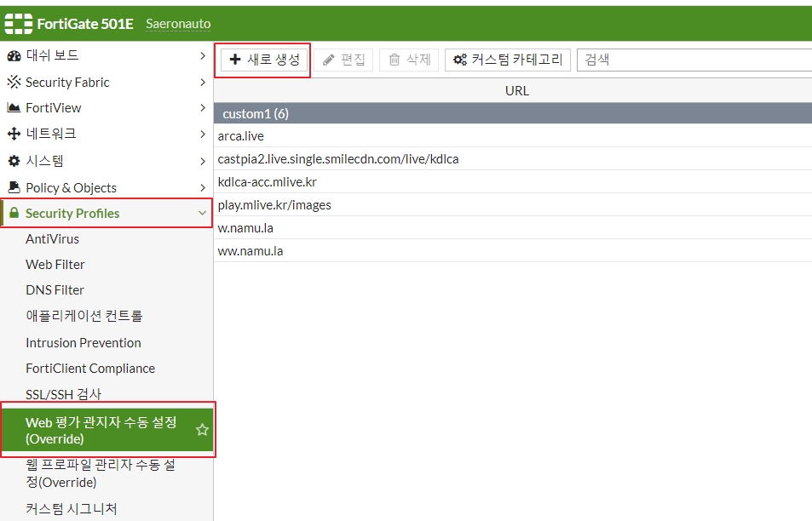The width and height of the screenshot is (812, 521).
Task: Click the 새로 생성 button
Action: [265, 60]
